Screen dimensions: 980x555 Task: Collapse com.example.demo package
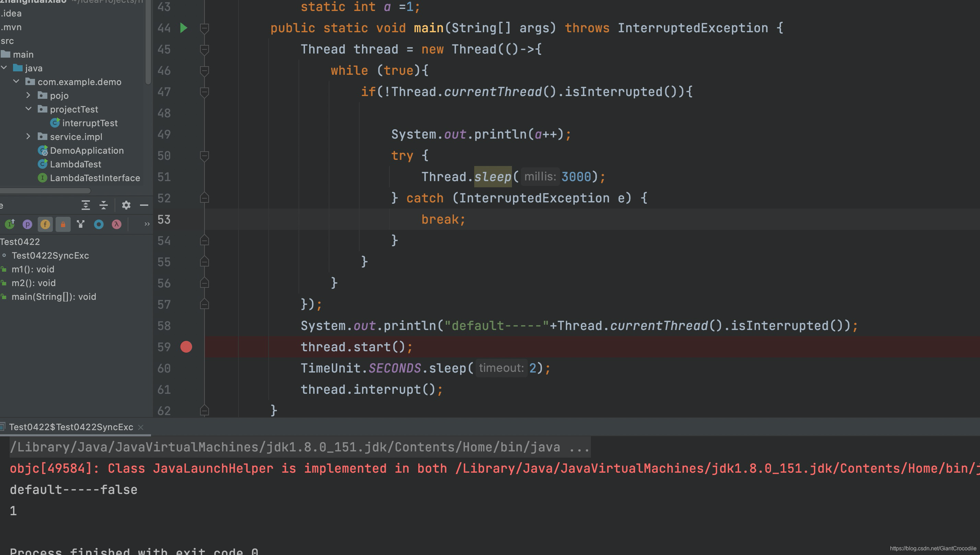[16, 81]
